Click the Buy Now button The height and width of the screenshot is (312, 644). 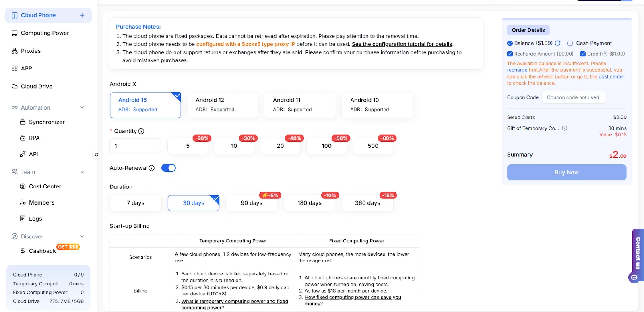click(x=567, y=172)
